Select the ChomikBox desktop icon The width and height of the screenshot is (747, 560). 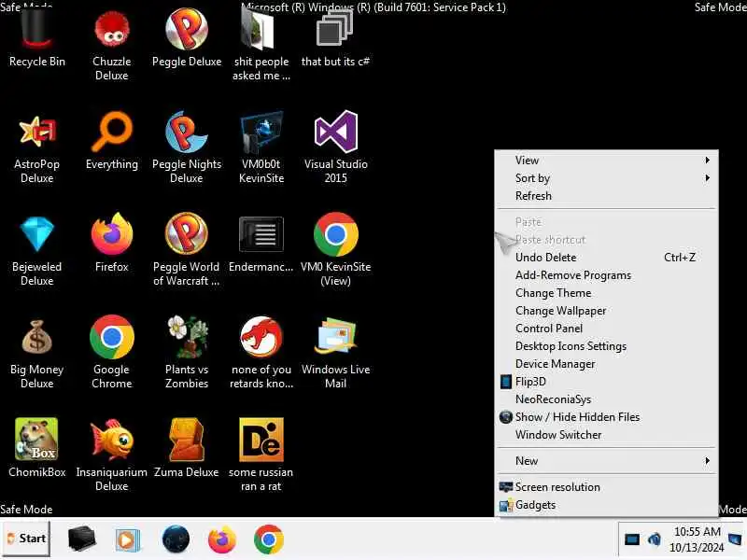click(x=36, y=448)
